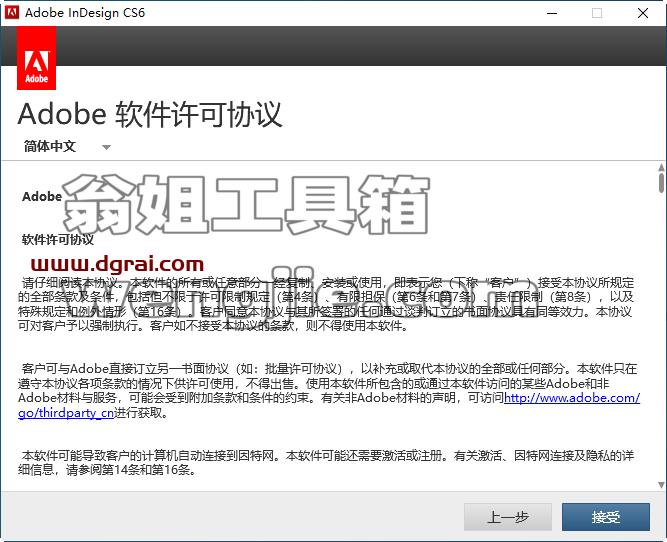Viewport: 667px width, 542px height.
Task: Open the http://www.adobe.com/ hyperlink
Action: (x=572, y=398)
